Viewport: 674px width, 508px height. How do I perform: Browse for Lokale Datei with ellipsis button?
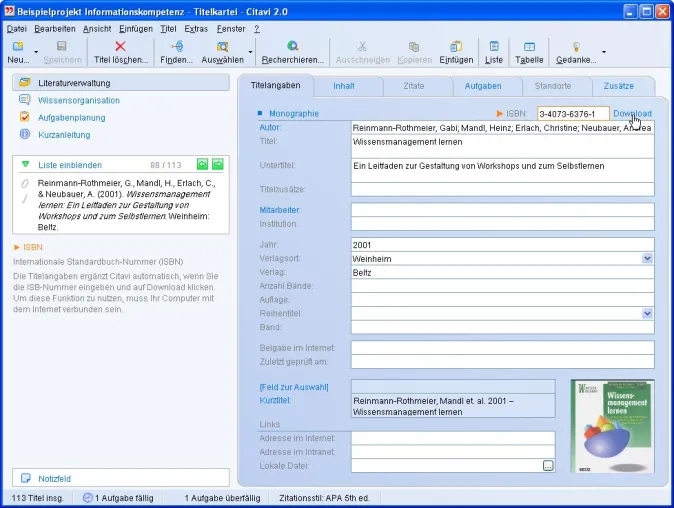[548, 465]
